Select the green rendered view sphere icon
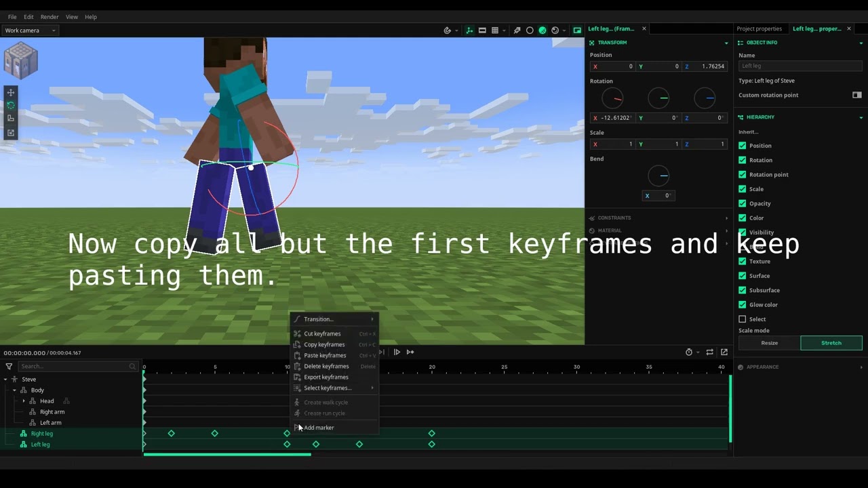The width and height of the screenshot is (868, 488). [x=542, y=30]
